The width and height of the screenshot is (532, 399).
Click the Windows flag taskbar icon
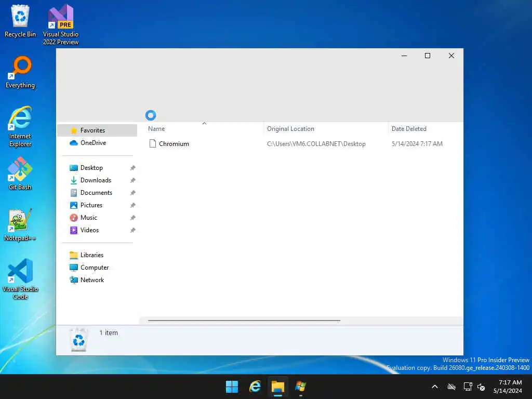click(x=301, y=387)
